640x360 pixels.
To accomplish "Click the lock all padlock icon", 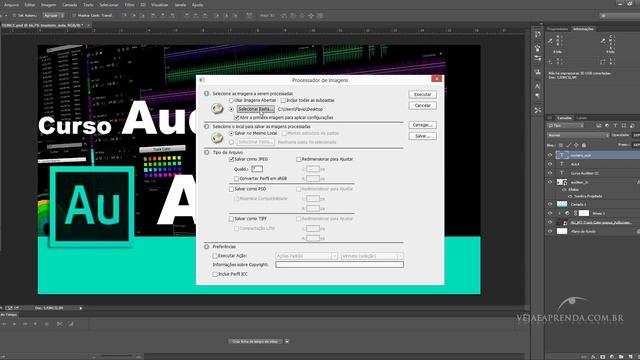I will [584, 145].
